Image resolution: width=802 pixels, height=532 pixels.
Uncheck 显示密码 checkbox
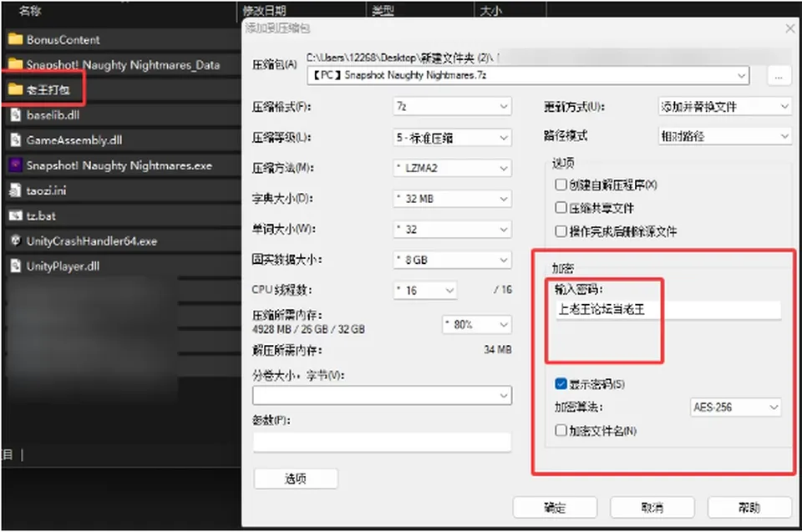tap(561, 383)
